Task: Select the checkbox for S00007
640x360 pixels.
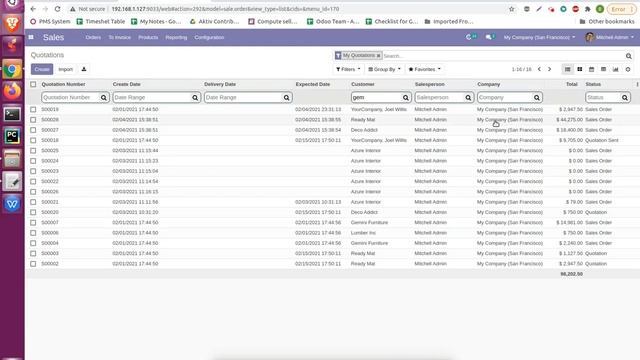Action: click(x=33, y=222)
